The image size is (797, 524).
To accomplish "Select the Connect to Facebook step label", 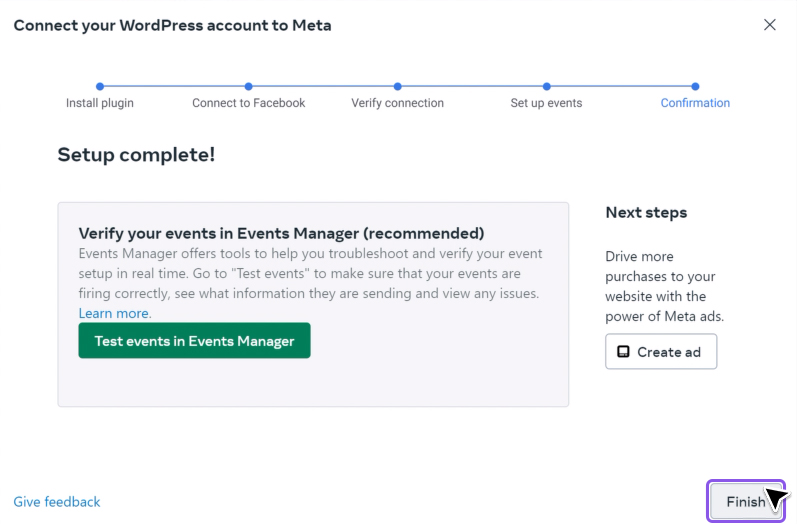I will click(x=249, y=103).
